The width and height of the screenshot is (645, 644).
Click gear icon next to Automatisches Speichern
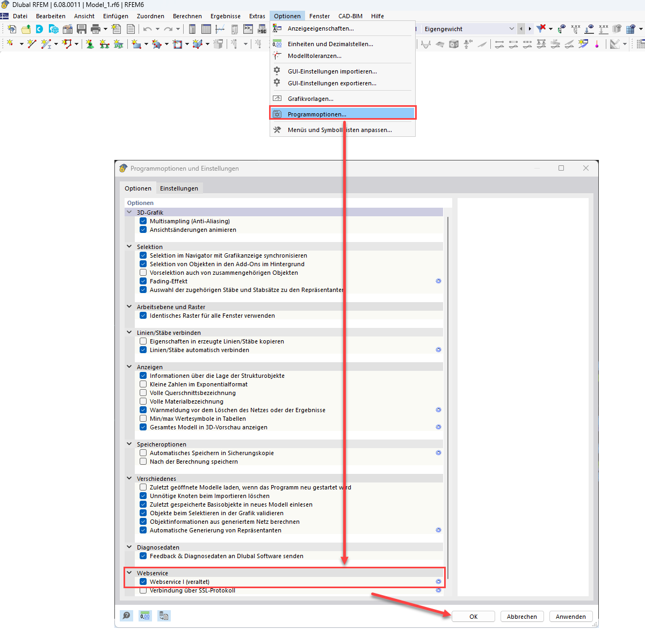tap(438, 453)
